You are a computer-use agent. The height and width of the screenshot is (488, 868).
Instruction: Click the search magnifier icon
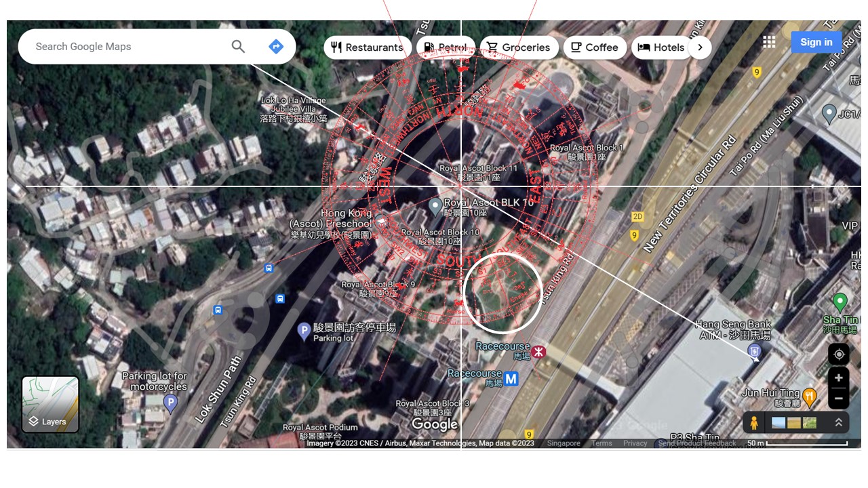(238, 46)
